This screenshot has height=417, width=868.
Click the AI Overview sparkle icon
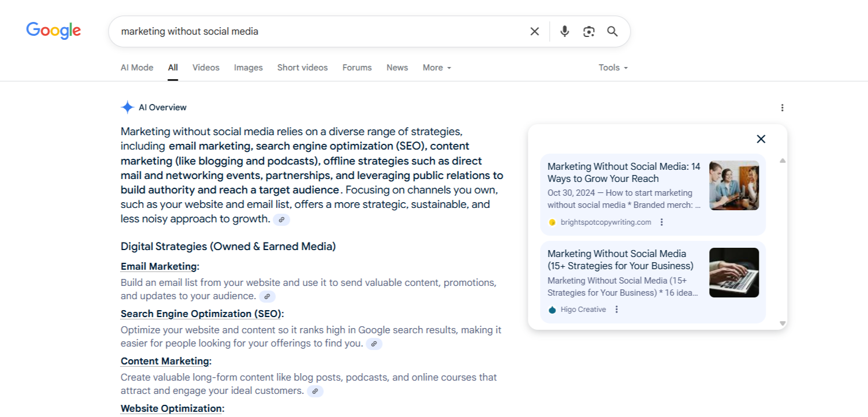pyautogui.click(x=127, y=107)
